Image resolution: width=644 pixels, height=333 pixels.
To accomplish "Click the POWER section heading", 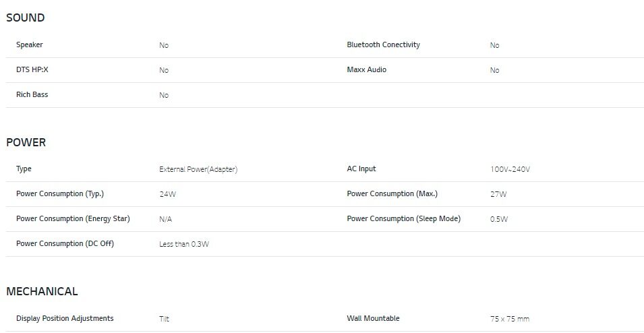I will click(x=26, y=142).
